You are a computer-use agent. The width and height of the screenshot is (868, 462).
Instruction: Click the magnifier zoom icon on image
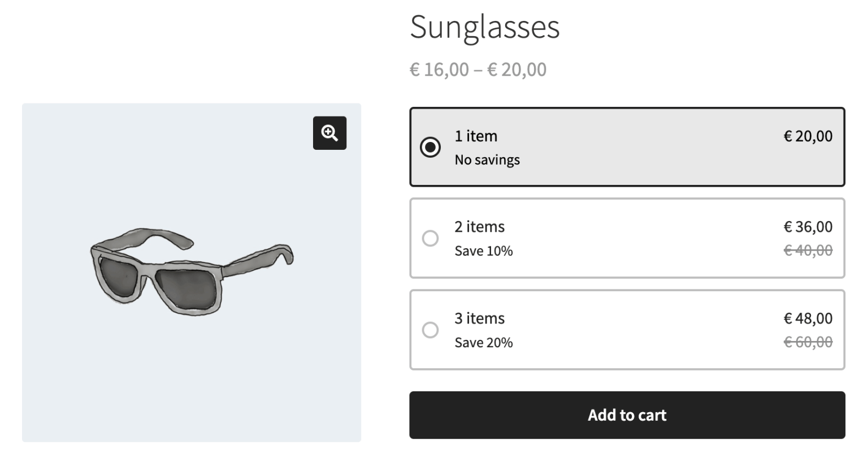click(329, 133)
